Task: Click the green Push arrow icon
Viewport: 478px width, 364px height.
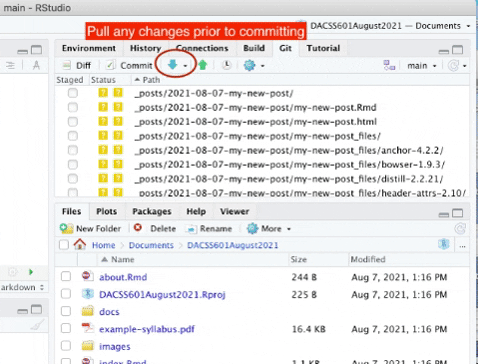Action: [x=202, y=65]
